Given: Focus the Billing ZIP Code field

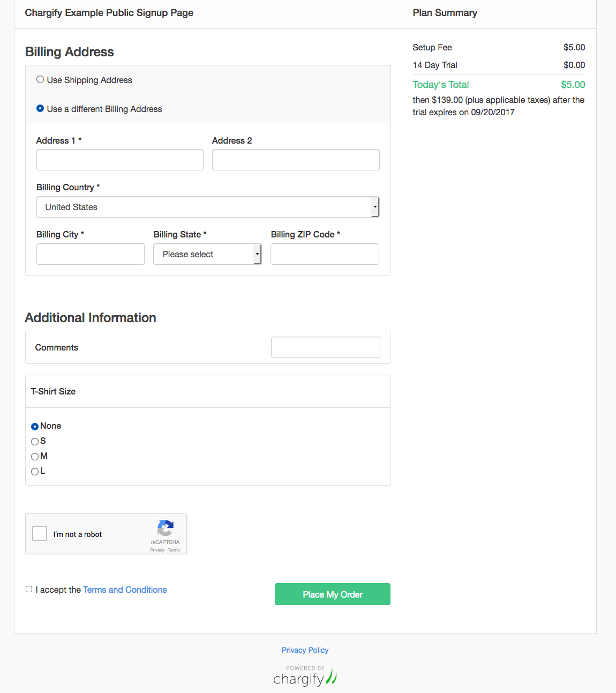Looking at the screenshot, I should click(x=325, y=254).
